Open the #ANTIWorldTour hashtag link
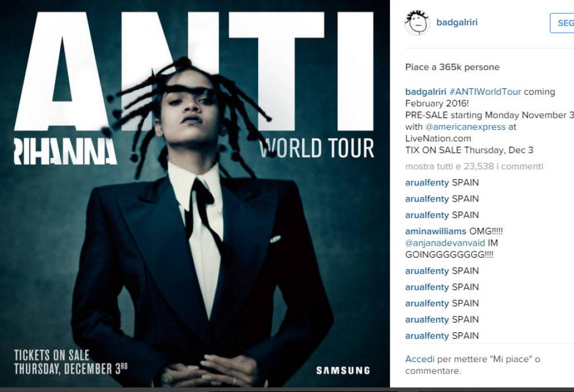574x392 pixels. click(485, 91)
